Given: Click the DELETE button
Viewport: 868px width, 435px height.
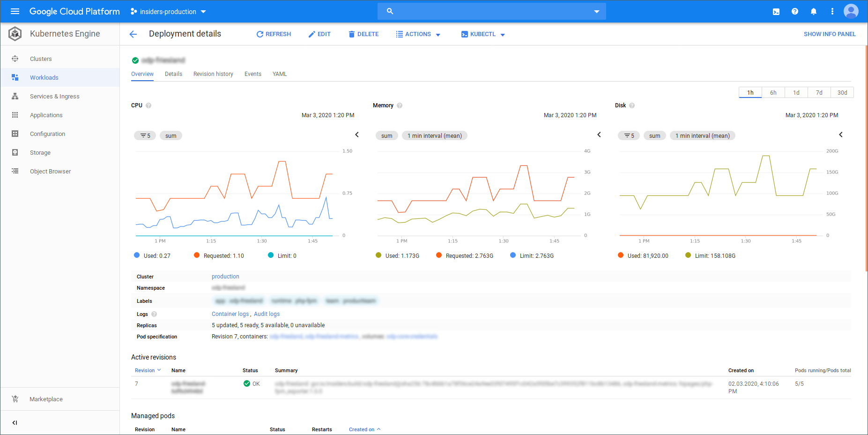Looking at the screenshot, I should (x=364, y=34).
